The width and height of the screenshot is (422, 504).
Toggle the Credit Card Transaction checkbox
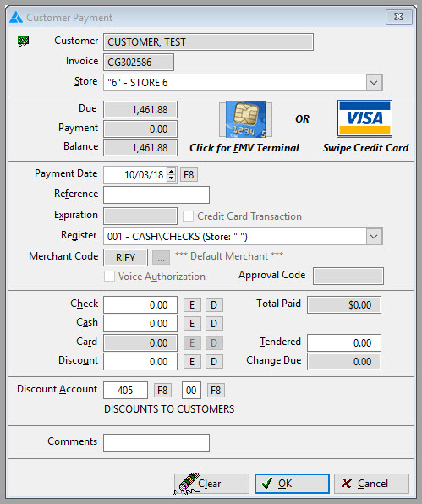[x=188, y=216]
